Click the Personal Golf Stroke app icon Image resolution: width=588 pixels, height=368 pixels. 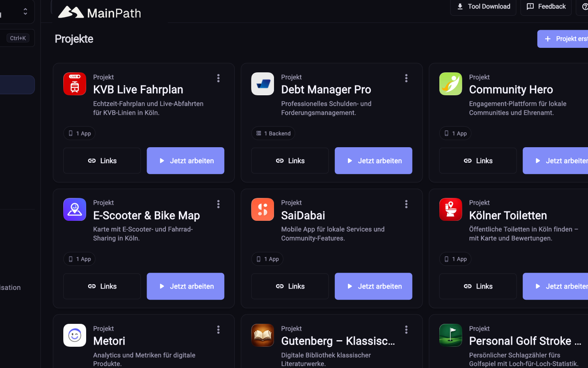[x=450, y=335]
